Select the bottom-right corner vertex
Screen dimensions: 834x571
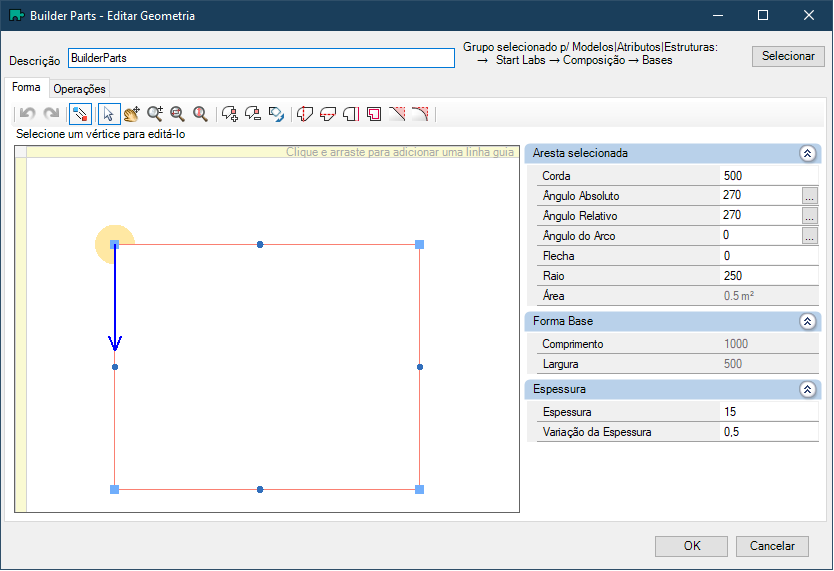(x=420, y=490)
